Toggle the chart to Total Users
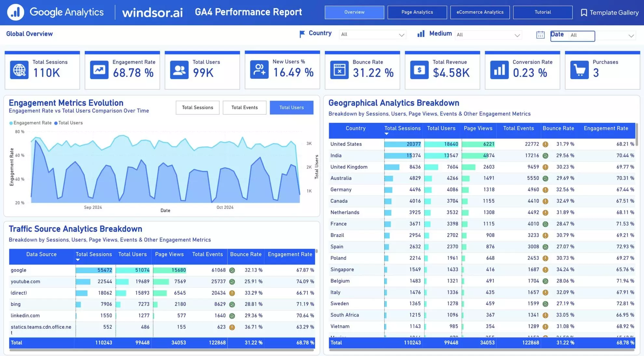Image resolution: width=644 pixels, height=356 pixels. (291, 108)
